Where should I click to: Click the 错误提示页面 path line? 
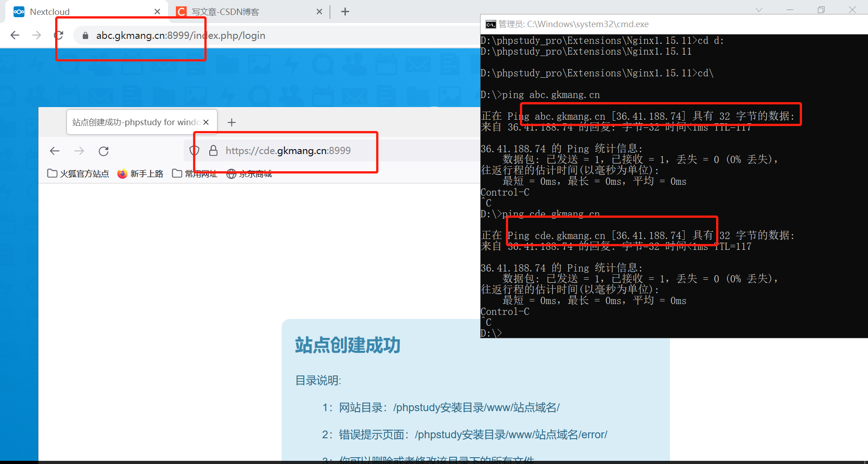(x=465, y=435)
